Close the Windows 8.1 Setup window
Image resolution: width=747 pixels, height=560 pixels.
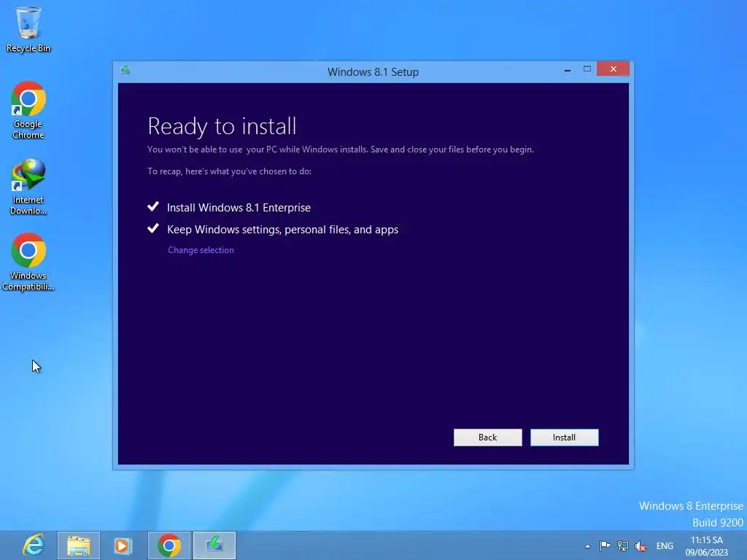[613, 69]
